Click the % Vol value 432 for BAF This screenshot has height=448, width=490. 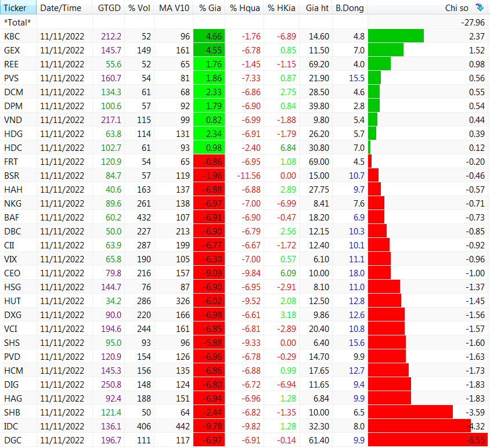[x=144, y=218]
